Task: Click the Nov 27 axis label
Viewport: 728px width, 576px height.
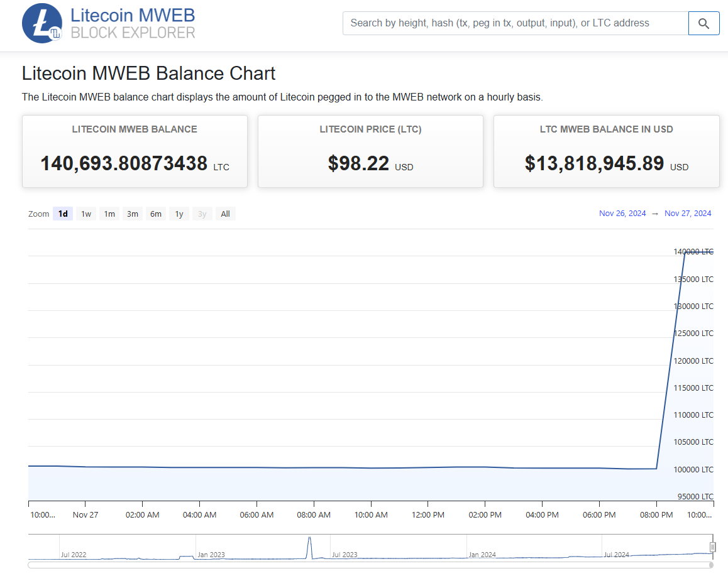Action: coord(85,515)
